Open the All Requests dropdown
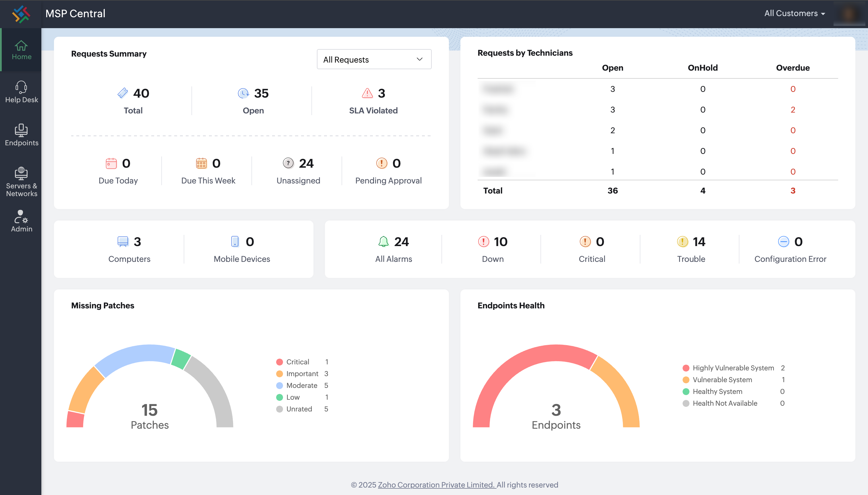The width and height of the screenshot is (868, 495). (x=373, y=59)
